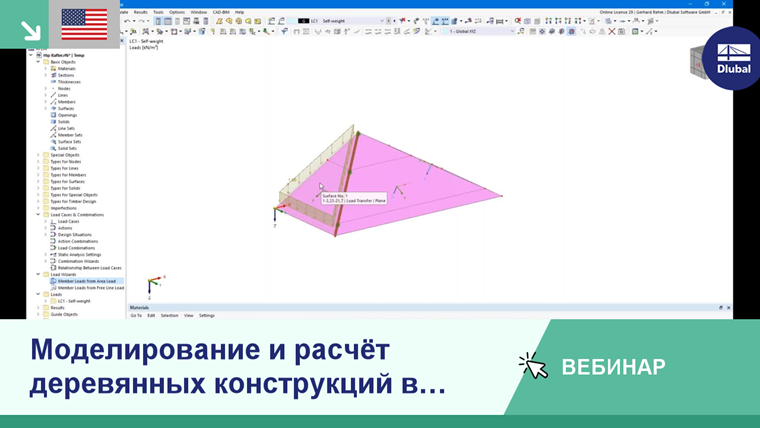
Task: Open the Edit menu in Materials panel
Action: point(151,316)
